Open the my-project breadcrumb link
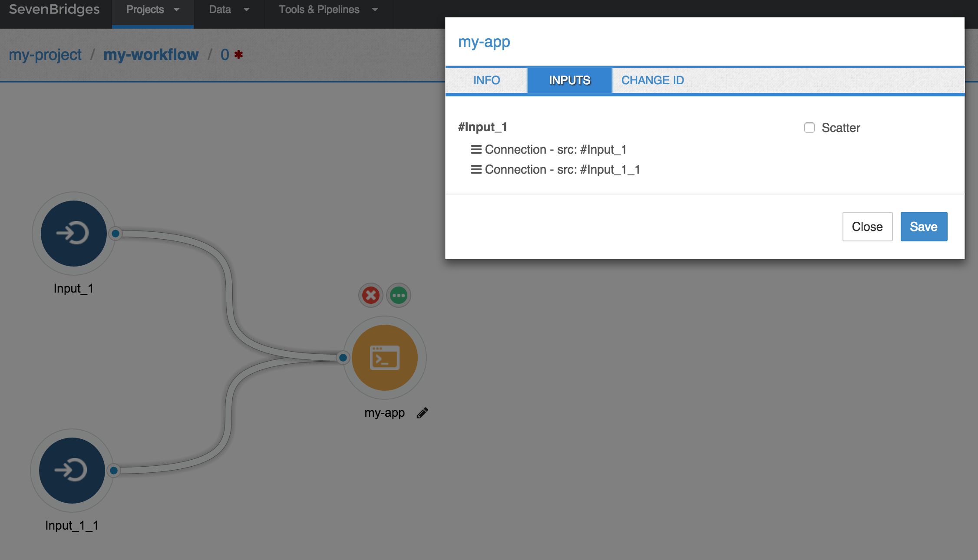This screenshot has height=560, width=978. point(45,55)
